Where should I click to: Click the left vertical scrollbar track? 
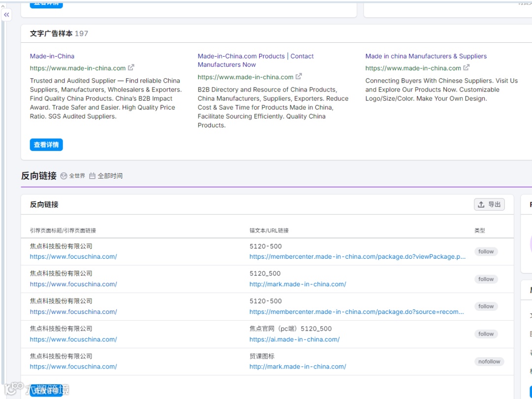tap(3, 203)
